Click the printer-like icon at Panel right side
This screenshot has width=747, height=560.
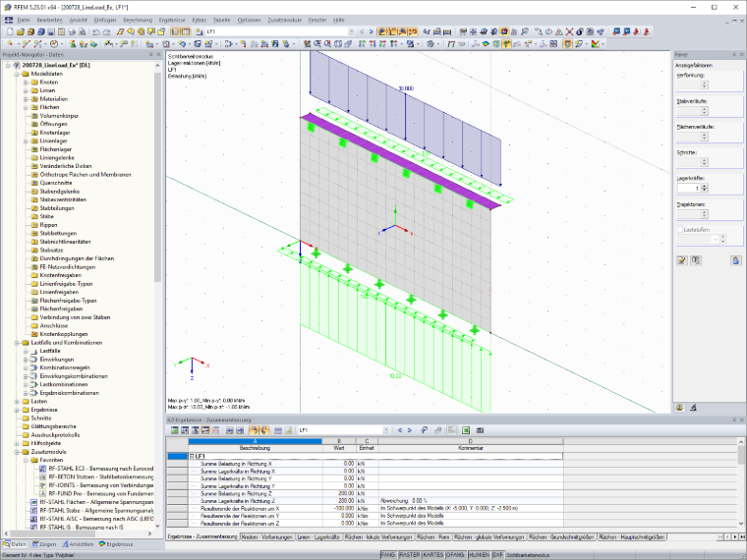735,260
